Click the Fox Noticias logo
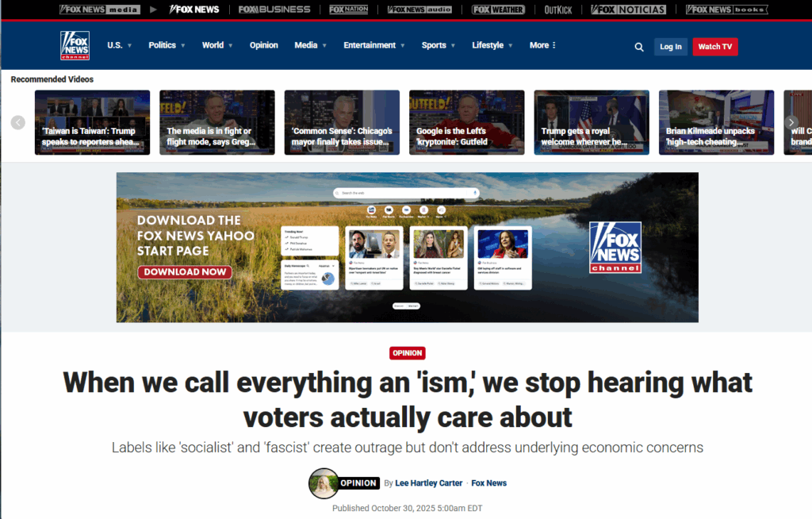The height and width of the screenshot is (519, 812). 629,10
